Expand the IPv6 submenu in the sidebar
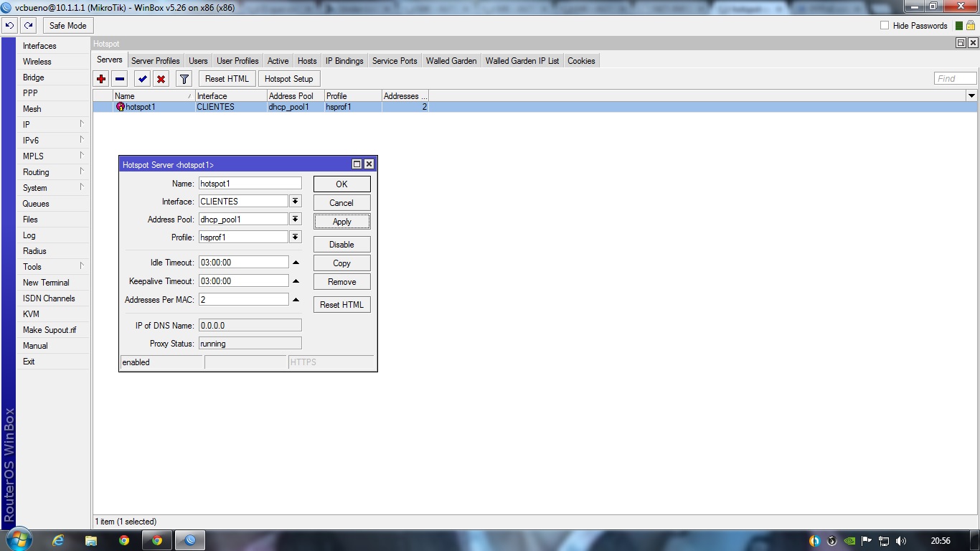 click(53, 141)
